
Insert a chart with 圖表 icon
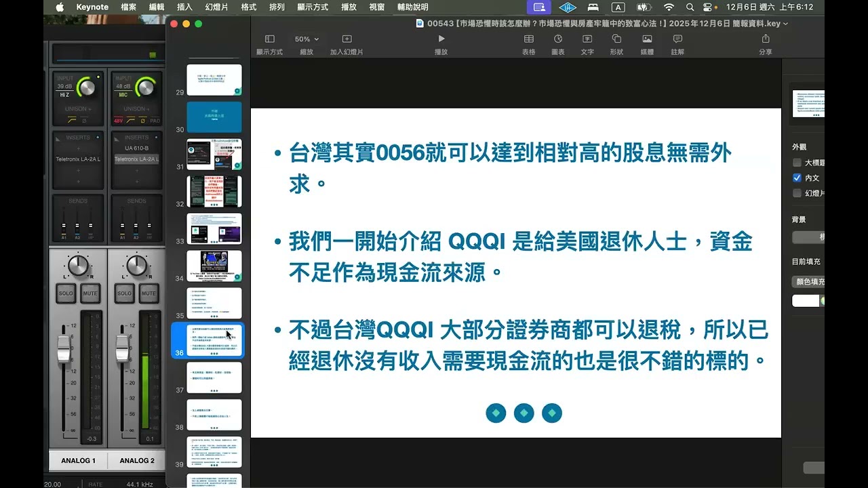558,39
